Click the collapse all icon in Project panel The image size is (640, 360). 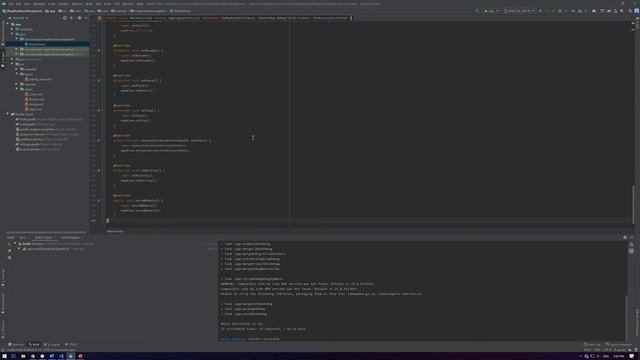[x=71, y=18]
